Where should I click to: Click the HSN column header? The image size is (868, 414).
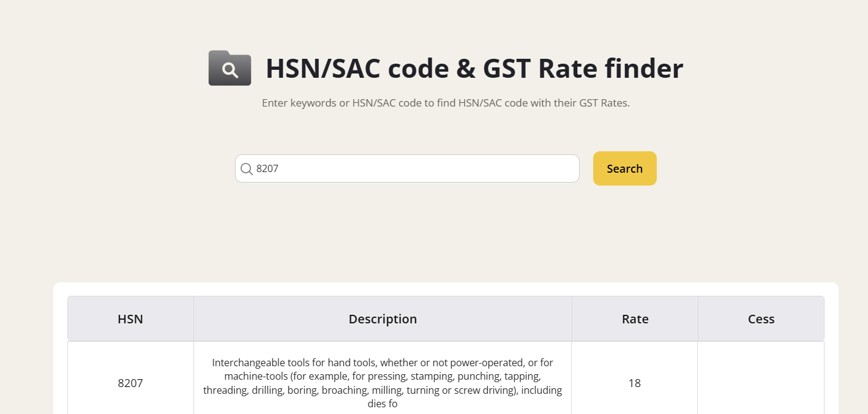(130, 319)
